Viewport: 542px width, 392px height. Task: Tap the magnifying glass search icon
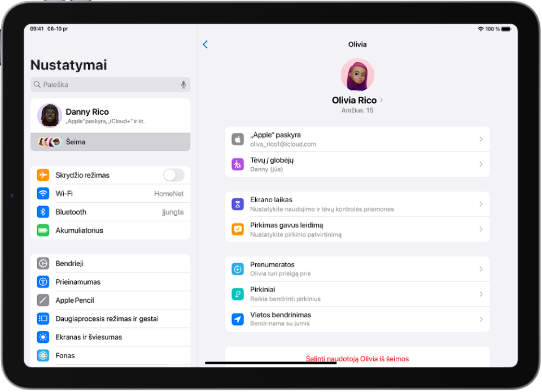[x=37, y=84]
